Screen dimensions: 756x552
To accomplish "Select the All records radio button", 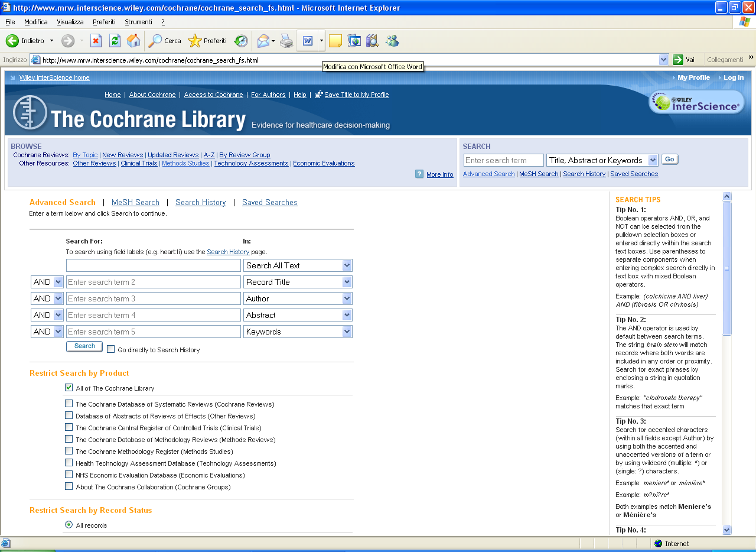I will (69, 525).
